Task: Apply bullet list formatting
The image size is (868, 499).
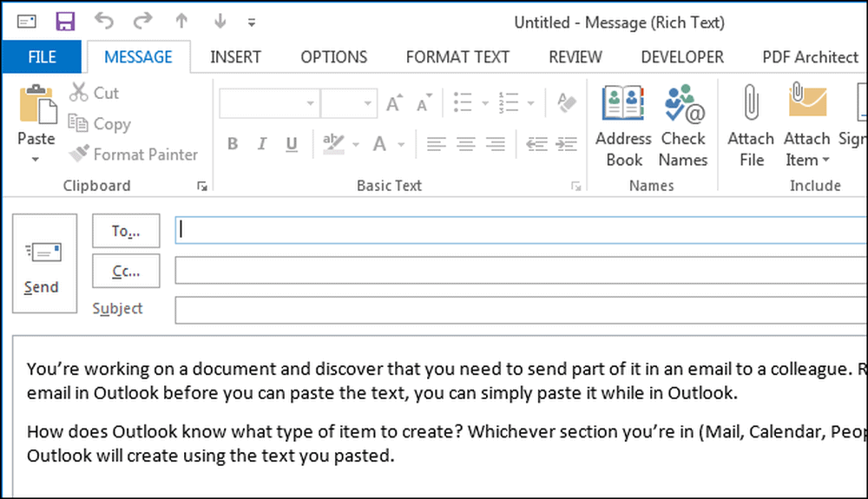Action: point(463,102)
